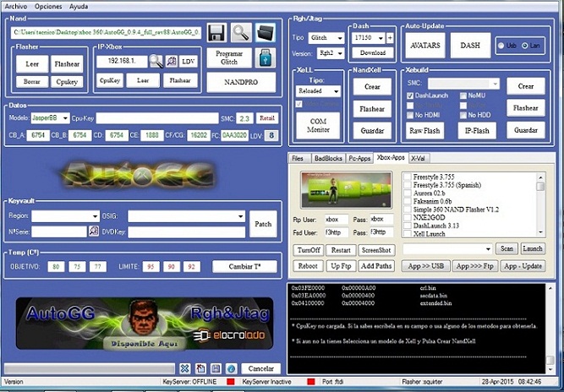Viewport: 564px width, 392px height.
Task: Click the progress bar left of Cancelar
Action: (89, 368)
